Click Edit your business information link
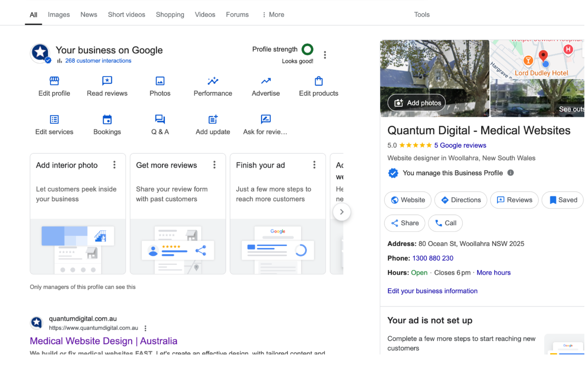This screenshot has width=588, height=371. (x=432, y=291)
